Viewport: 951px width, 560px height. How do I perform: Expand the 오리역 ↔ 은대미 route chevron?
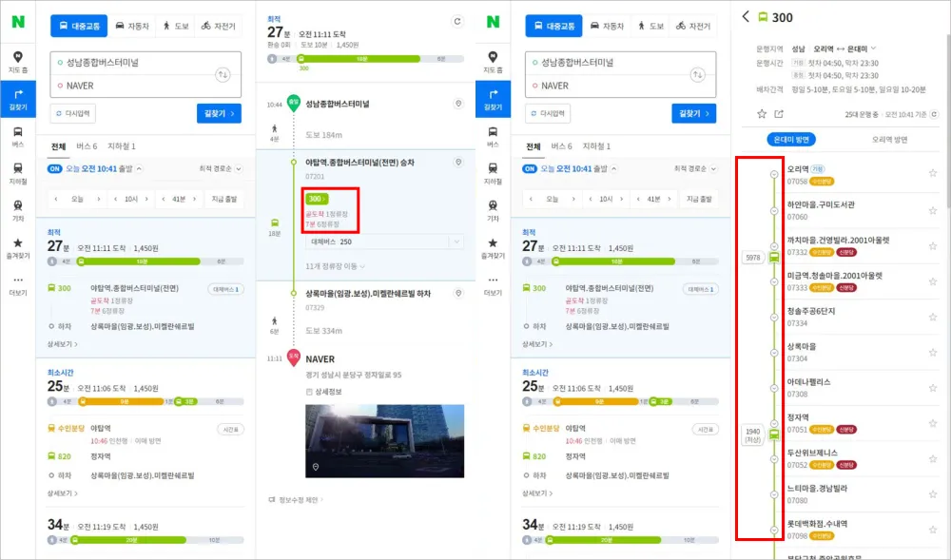[x=873, y=48]
